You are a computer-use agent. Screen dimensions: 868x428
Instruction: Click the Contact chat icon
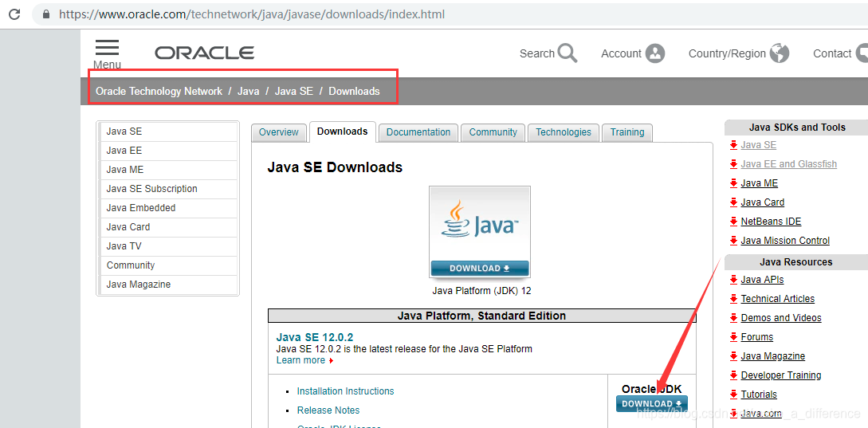pos(862,53)
